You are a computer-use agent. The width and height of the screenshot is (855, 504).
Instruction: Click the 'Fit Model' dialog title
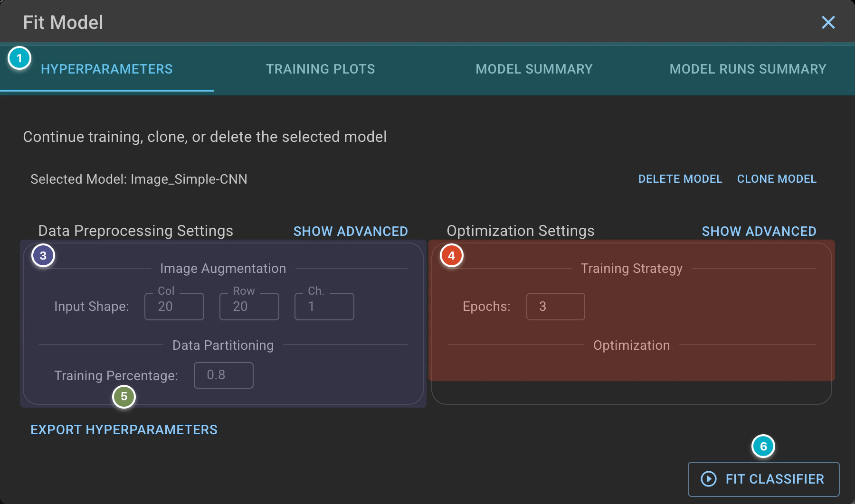[63, 22]
